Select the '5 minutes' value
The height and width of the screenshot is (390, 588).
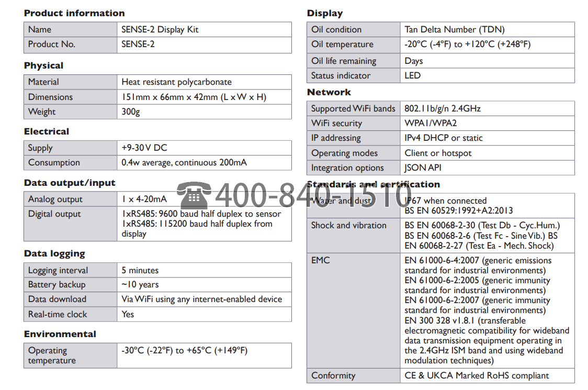[140, 270]
